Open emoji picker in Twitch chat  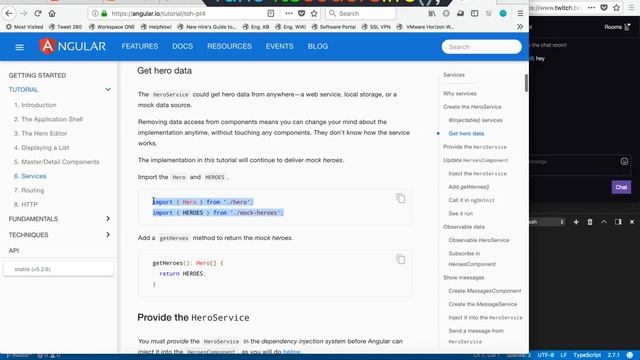coord(624,161)
